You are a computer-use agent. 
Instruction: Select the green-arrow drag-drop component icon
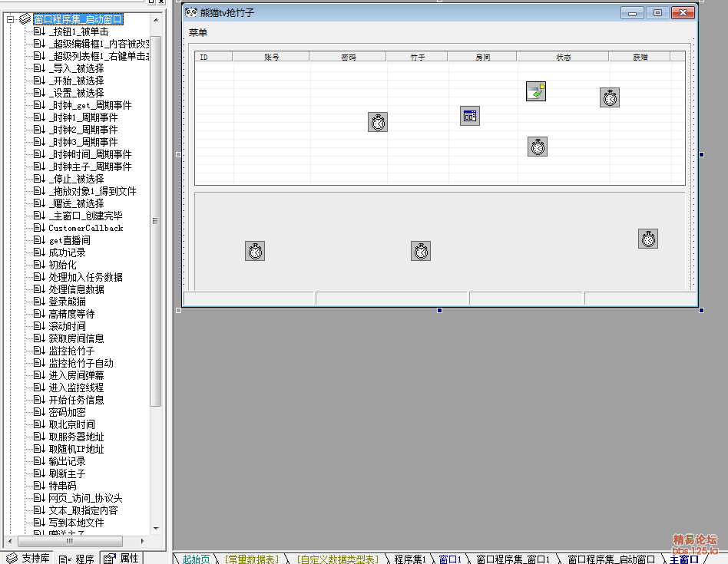pyautogui.click(x=536, y=91)
